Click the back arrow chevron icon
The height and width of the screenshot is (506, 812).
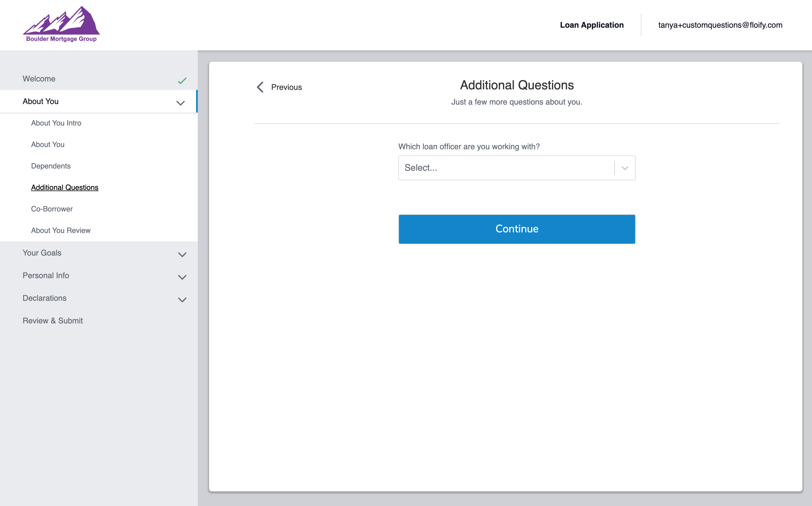point(260,87)
